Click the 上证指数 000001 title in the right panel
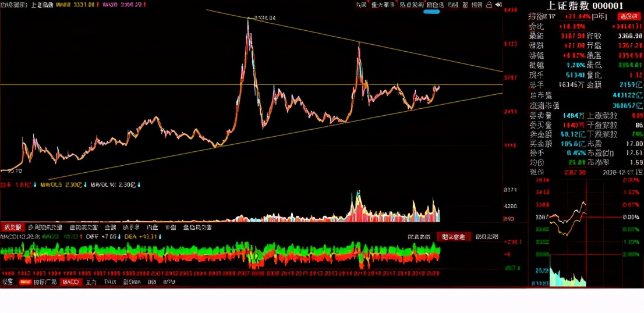Image resolution: width=644 pixels, height=313 pixels. (585, 6)
